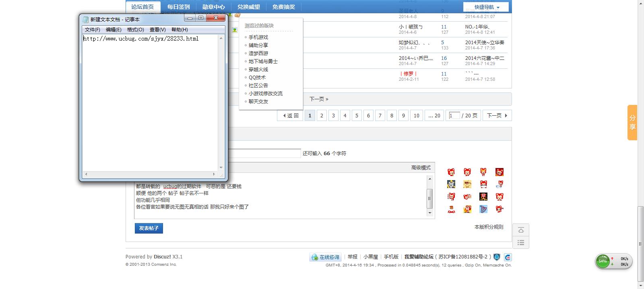Go to 造梦西游 in visited boards list
The height and width of the screenshot is (289, 644).
258,53
